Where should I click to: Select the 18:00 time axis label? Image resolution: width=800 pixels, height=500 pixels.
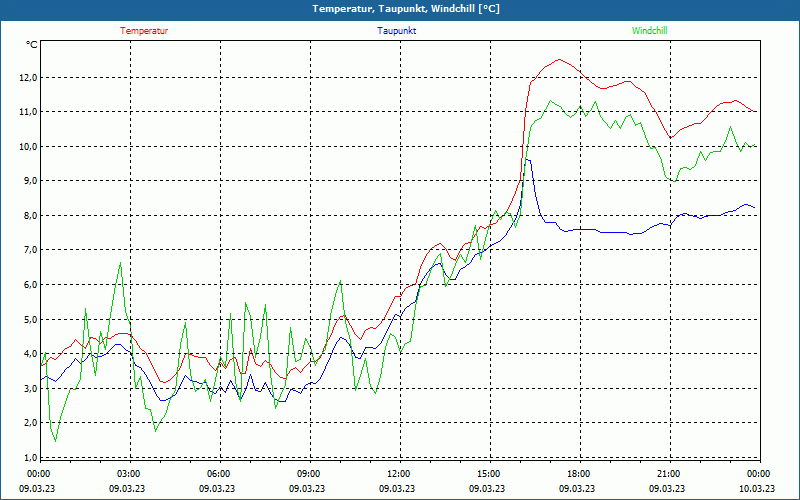[x=578, y=474]
